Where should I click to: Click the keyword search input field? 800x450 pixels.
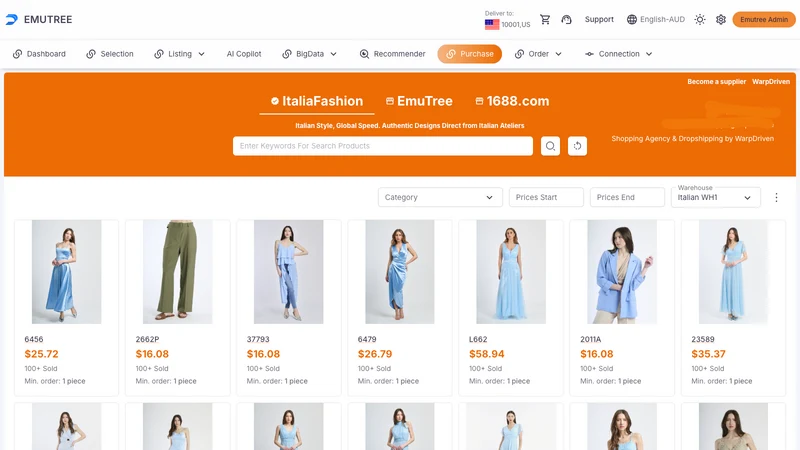(383, 146)
